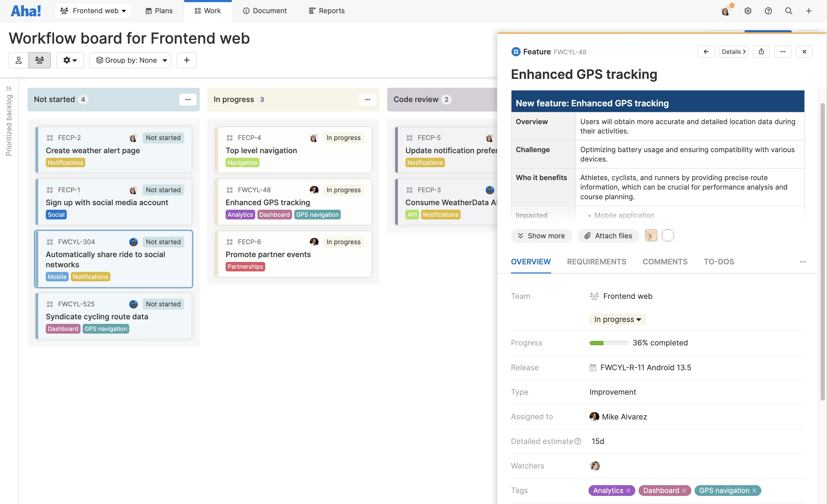The height and width of the screenshot is (504, 827).
Task: Click the share icon in Feature panel
Action: [x=761, y=52]
